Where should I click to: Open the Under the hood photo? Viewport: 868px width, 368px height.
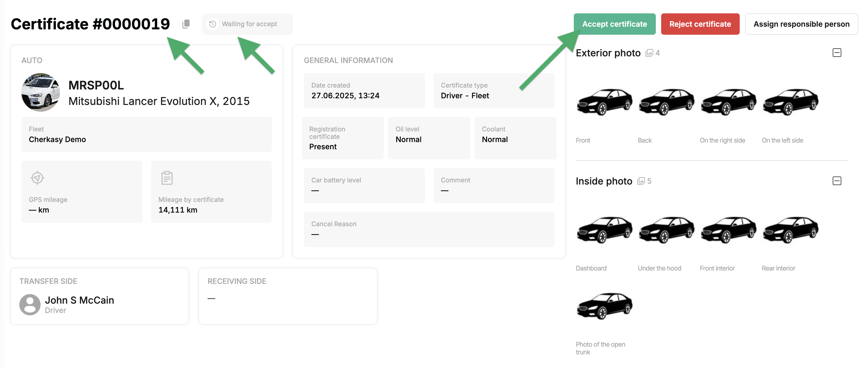[666, 230]
